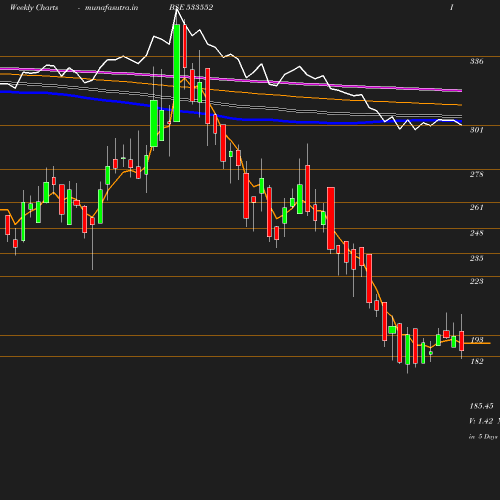
Task: Click the BSE 533552 ticker label
Action: click(x=191, y=7)
